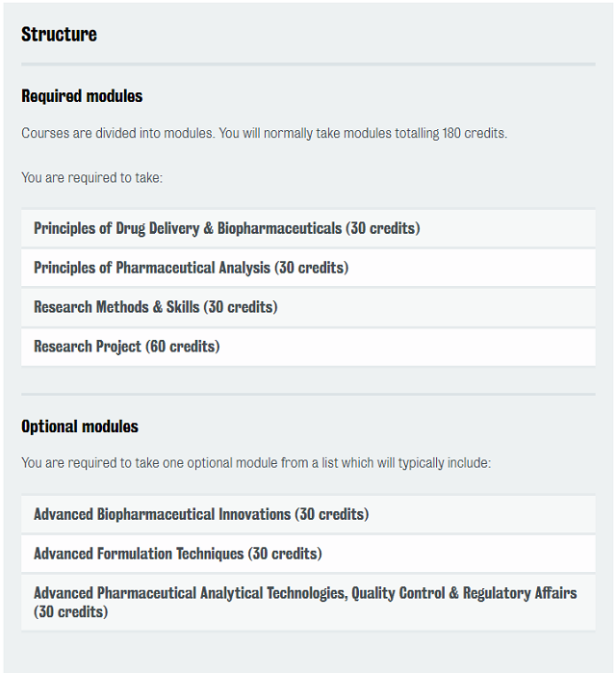Open the Research Project module row
Screen dimensions: 616x673
[x=308, y=347]
